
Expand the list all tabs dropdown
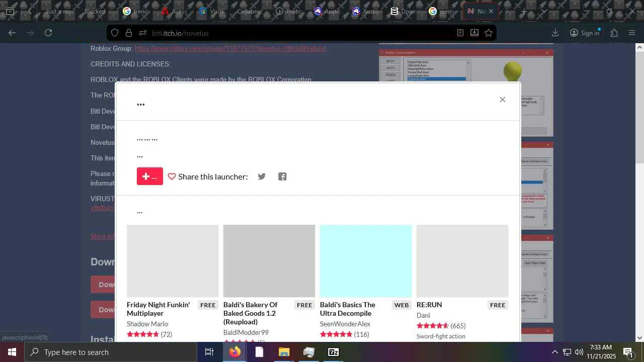point(544,11)
